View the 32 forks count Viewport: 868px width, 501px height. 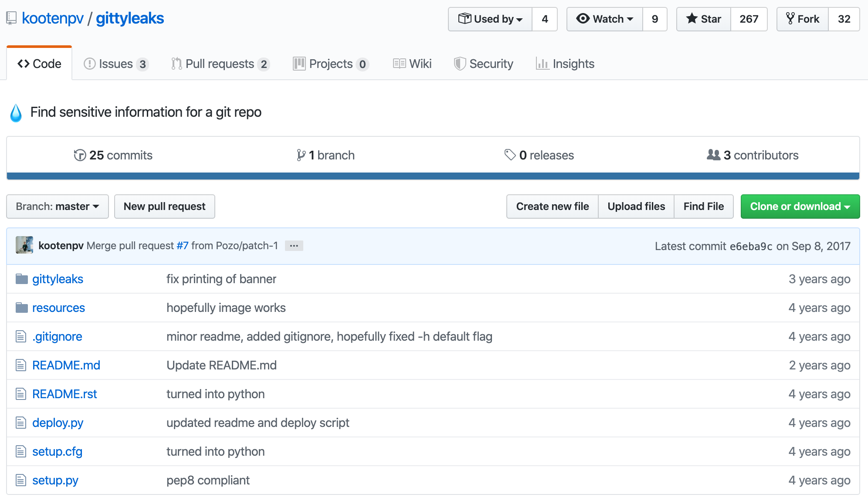pyautogui.click(x=844, y=19)
